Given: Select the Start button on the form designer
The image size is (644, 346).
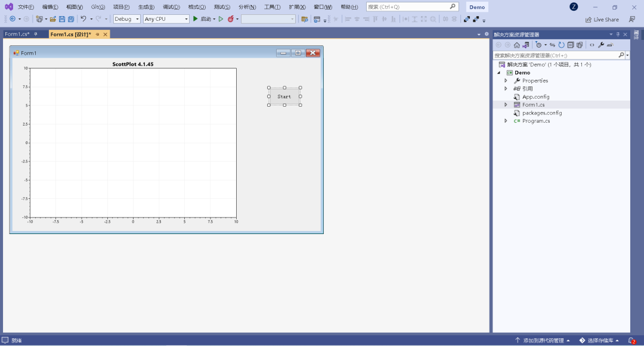Looking at the screenshot, I should click(x=284, y=96).
